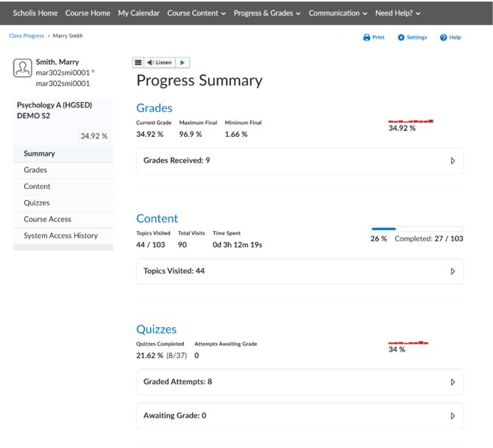Open the Course Content dropdown menu
Image resolution: width=493 pixels, height=448 pixels.
tap(196, 13)
